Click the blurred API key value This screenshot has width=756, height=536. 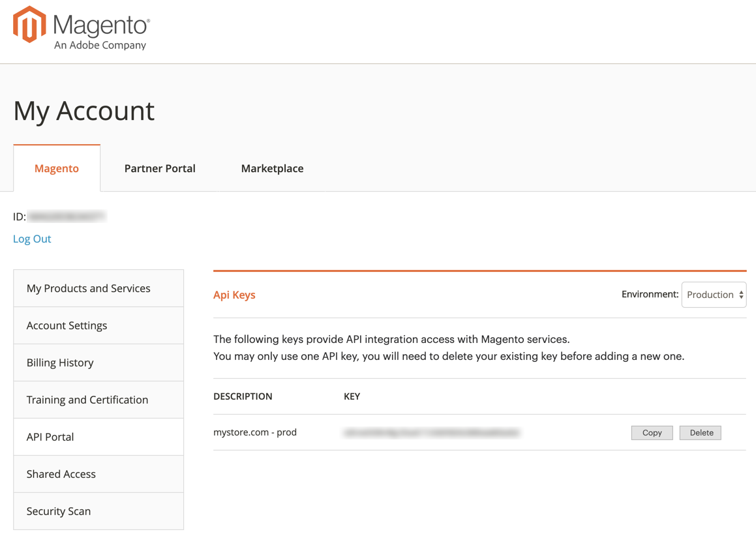(x=432, y=432)
